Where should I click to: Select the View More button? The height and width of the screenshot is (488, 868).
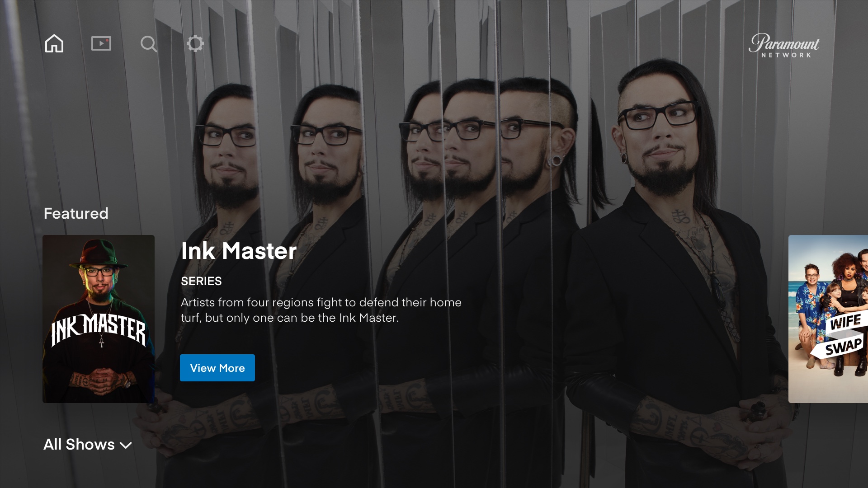coord(217,368)
